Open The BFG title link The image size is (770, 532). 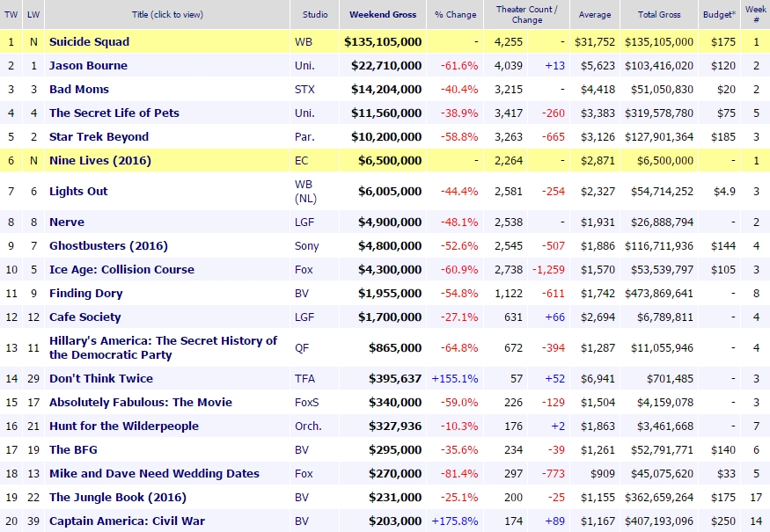pos(73,449)
